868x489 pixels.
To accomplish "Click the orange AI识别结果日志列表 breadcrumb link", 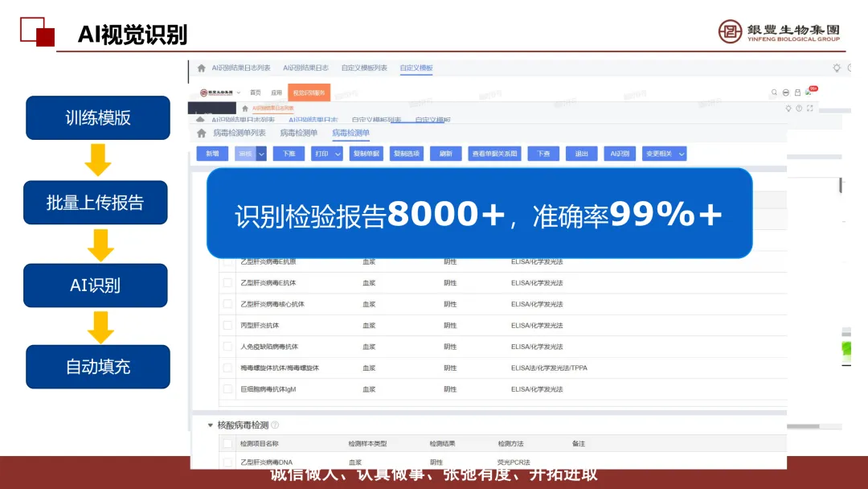I will tap(273, 109).
